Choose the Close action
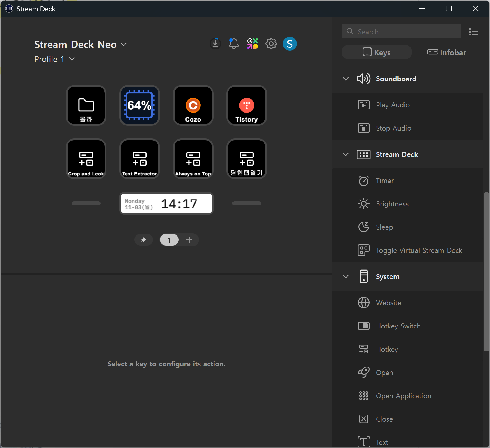 (x=407, y=419)
